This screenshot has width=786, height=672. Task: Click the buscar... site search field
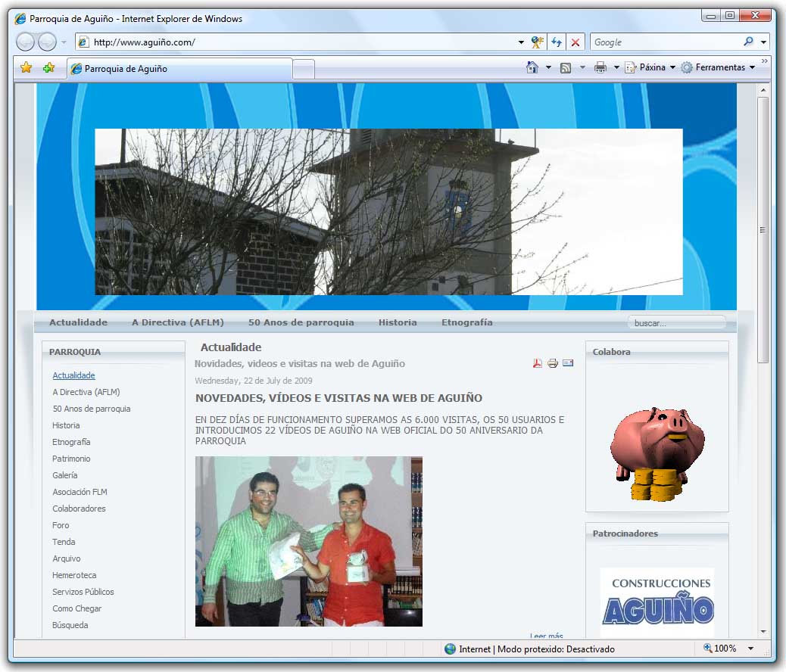677,322
